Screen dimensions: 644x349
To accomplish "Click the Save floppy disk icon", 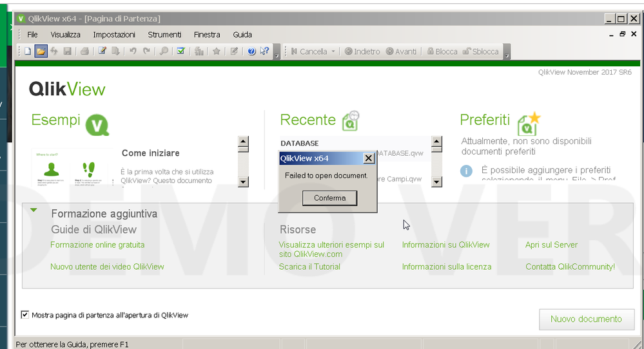I will [67, 52].
